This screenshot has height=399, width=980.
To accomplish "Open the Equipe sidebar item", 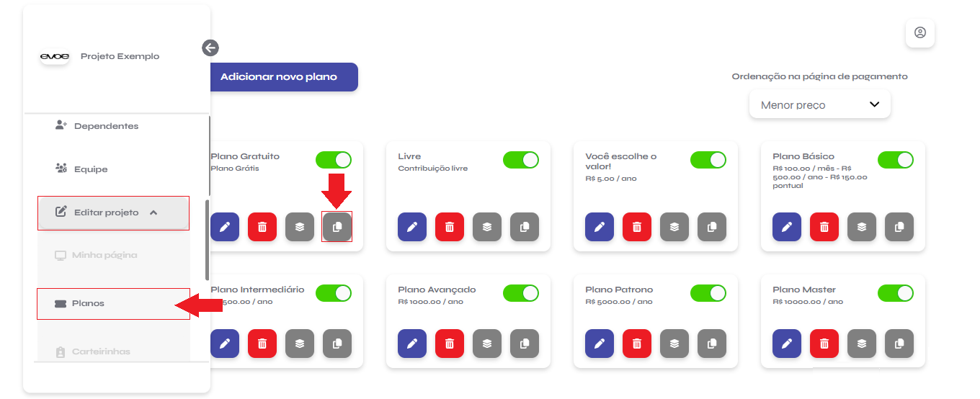I will point(91,169).
